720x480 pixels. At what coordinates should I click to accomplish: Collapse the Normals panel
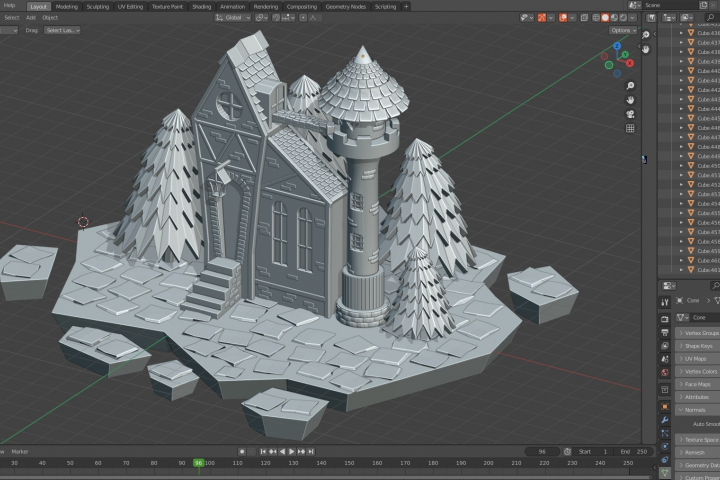[x=698, y=410]
